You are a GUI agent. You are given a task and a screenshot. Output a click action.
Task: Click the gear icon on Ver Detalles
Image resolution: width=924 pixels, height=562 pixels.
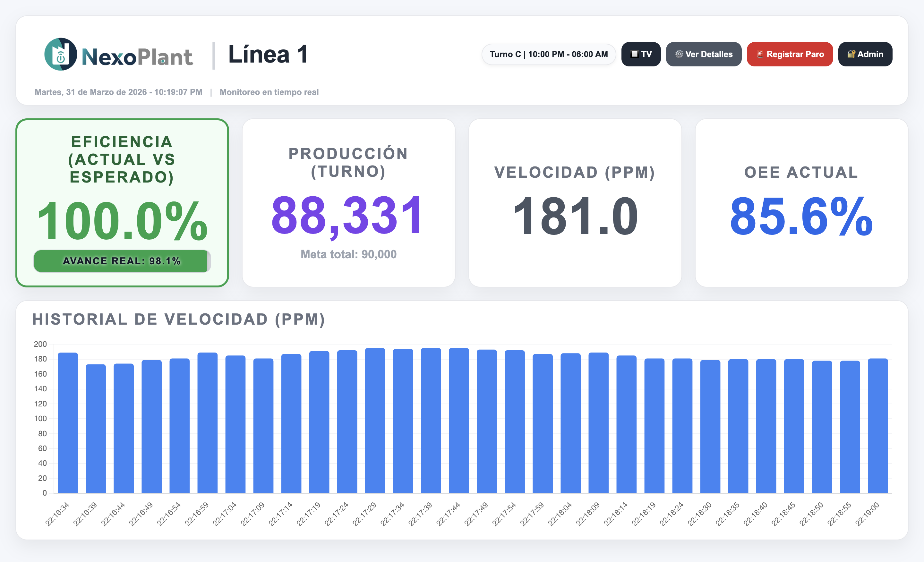pos(680,54)
